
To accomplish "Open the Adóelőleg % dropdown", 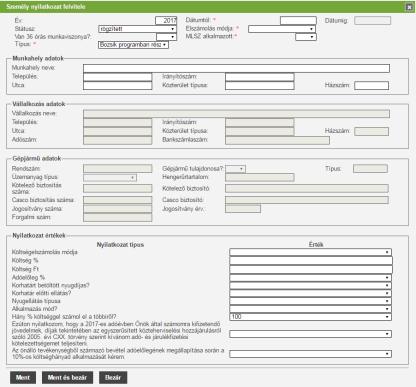I will point(310,278).
